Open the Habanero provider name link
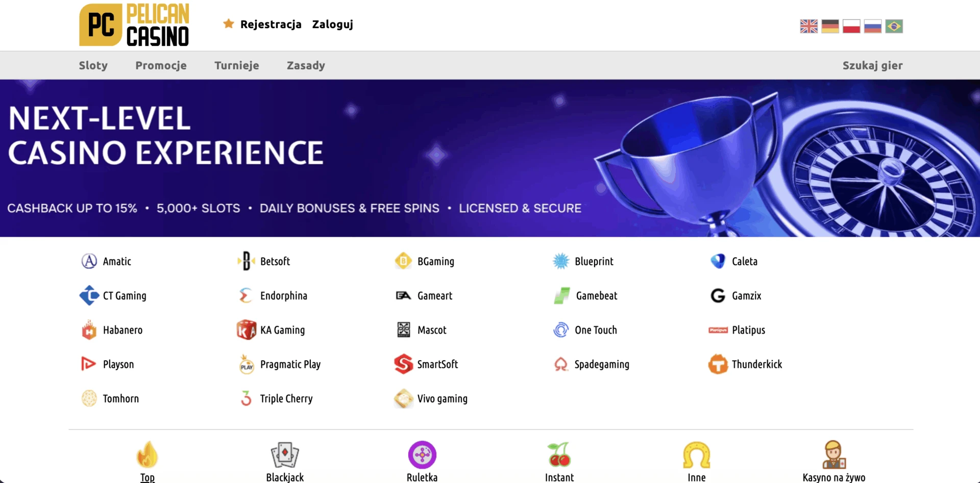Viewport: 980px width, 483px height. 122,330
